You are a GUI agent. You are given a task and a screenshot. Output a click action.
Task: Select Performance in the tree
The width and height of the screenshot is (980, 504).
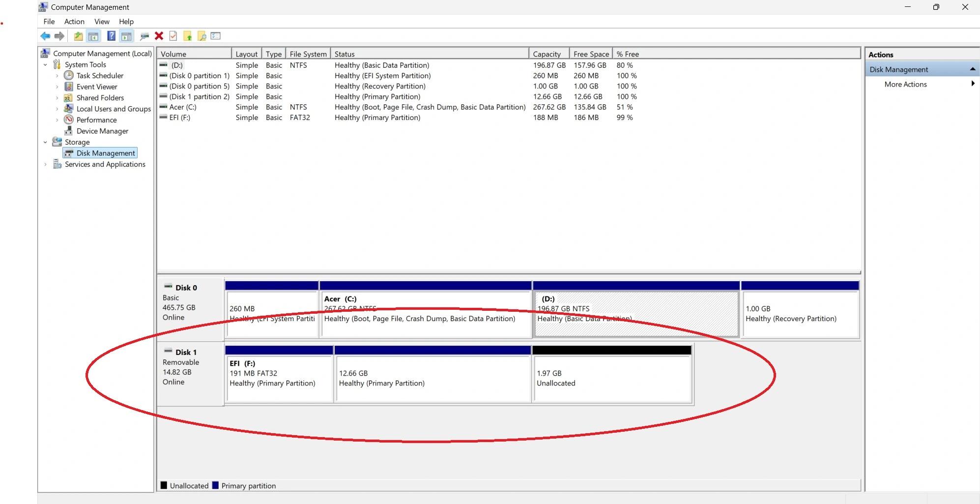click(x=97, y=120)
